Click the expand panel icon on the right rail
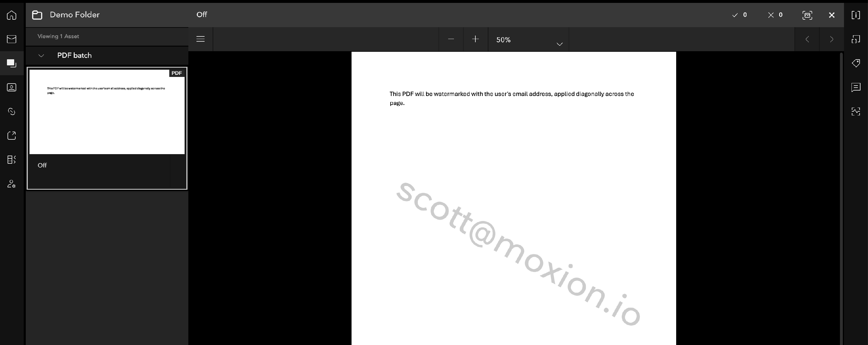 click(x=856, y=39)
